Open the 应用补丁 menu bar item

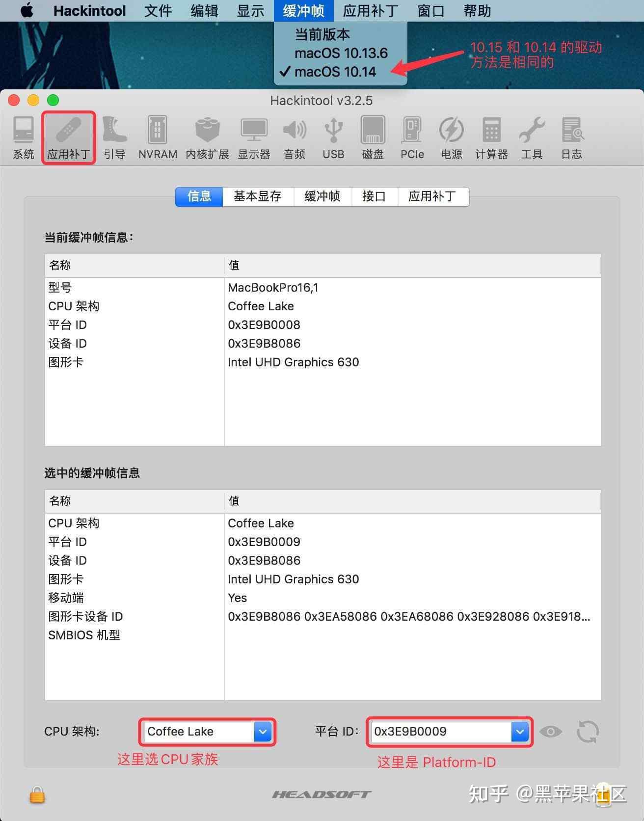click(x=371, y=10)
